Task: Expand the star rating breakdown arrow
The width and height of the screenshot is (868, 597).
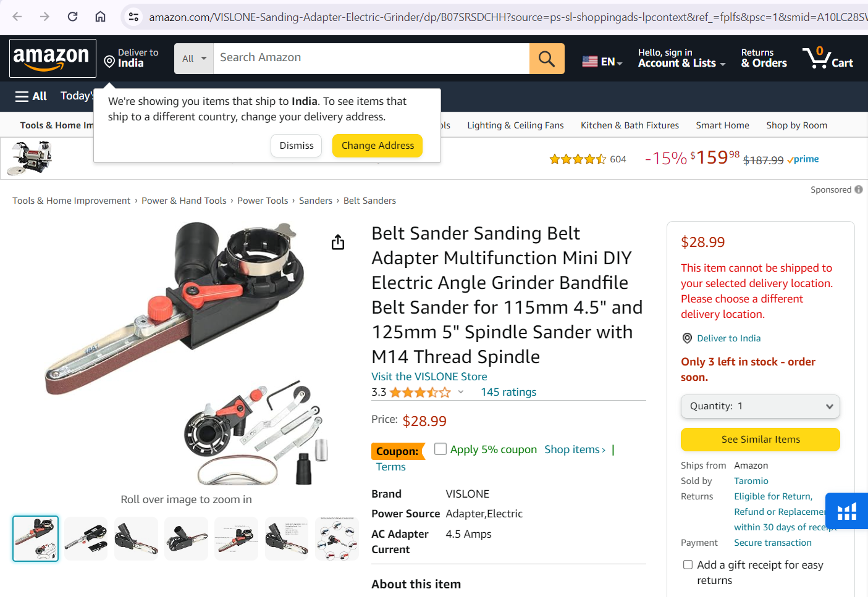Action: click(x=461, y=392)
